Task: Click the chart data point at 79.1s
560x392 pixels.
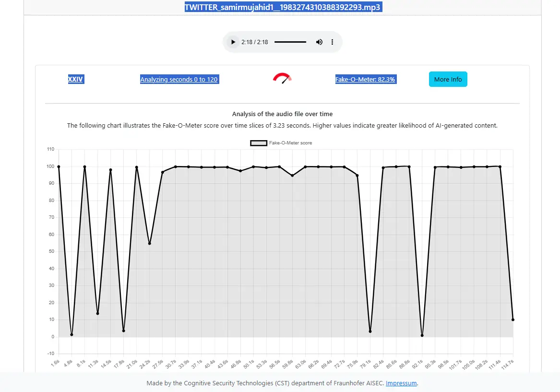Action: 370,332
